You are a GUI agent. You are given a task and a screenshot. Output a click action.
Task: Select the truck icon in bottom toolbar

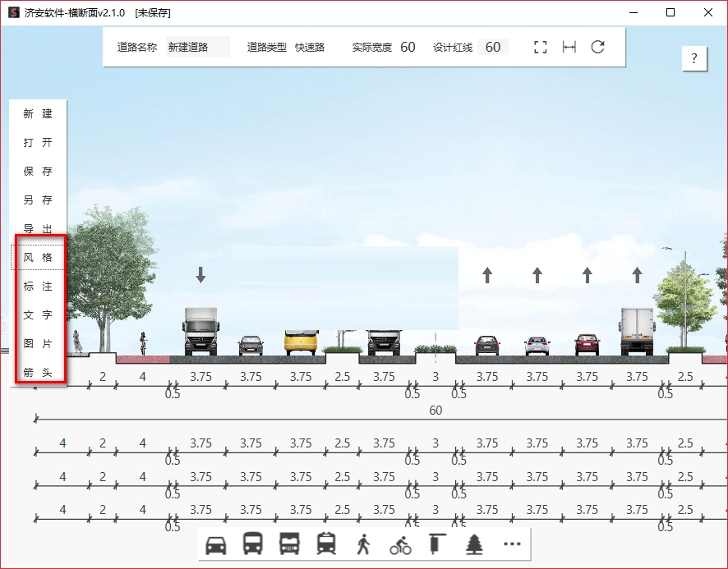289,544
